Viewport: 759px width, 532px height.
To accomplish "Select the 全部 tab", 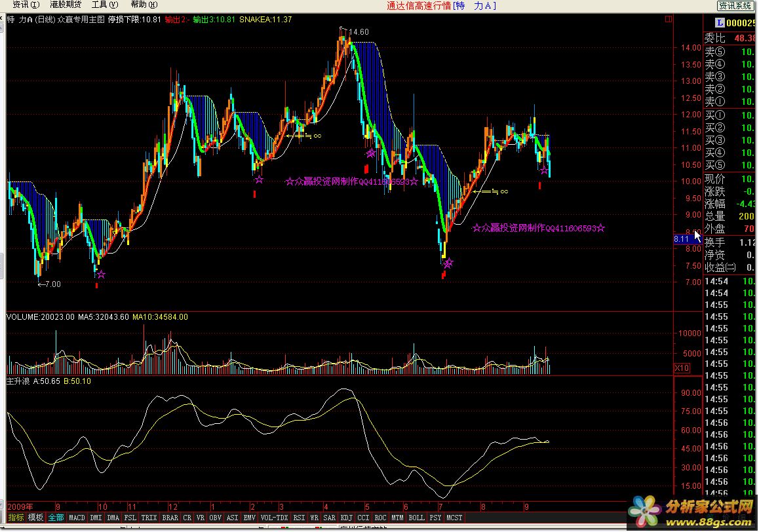I will [56, 518].
